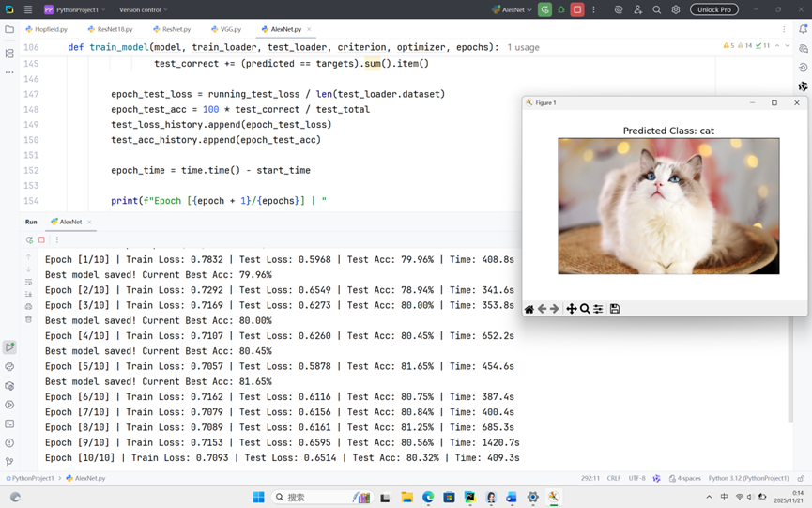The width and height of the screenshot is (812, 508).
Task: Configure subplots in Figure 1 toolbar
Action: point(598,309)
